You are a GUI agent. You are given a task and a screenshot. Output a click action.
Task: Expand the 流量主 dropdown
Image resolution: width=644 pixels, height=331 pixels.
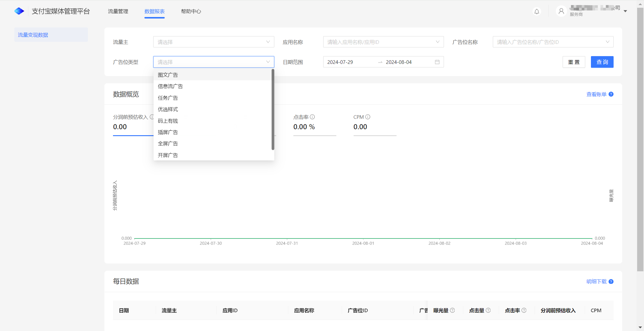213,42
